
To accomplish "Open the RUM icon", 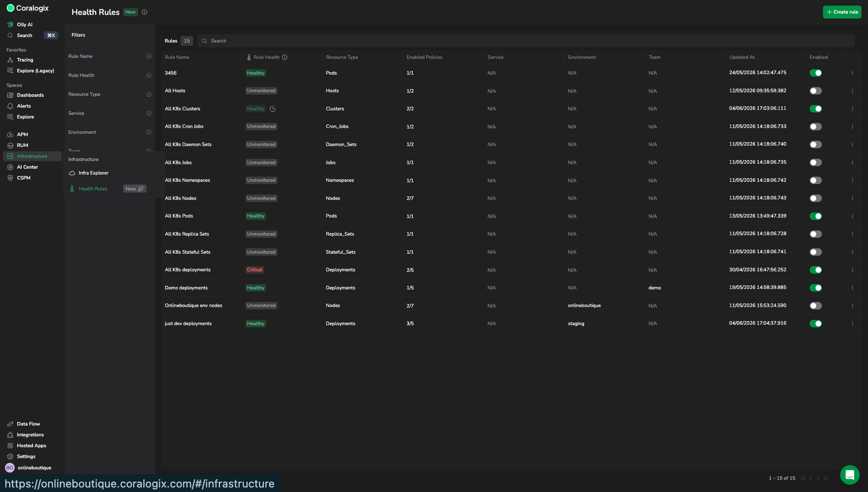I will click(x=10, y=145).
